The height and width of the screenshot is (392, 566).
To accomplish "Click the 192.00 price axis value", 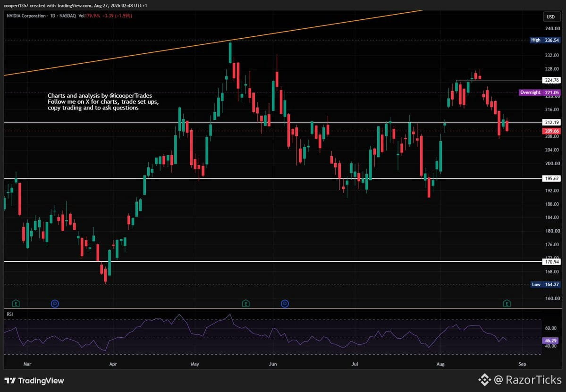I will coord(552,191).
